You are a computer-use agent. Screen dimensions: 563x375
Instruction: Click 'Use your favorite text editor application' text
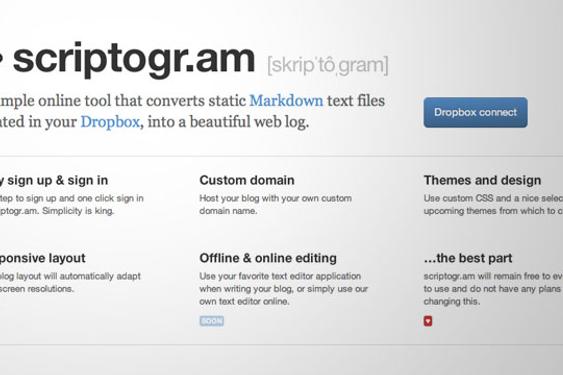coord(280,276)
